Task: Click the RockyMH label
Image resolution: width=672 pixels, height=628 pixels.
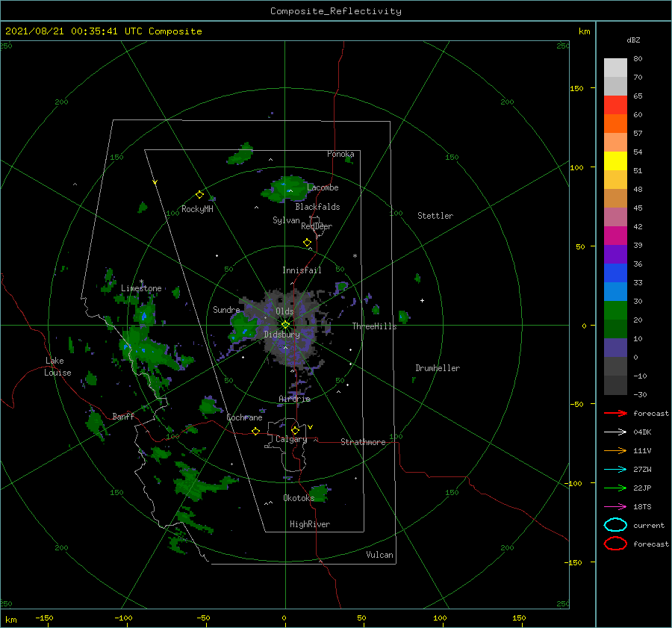Action: (x=197, y=209)
